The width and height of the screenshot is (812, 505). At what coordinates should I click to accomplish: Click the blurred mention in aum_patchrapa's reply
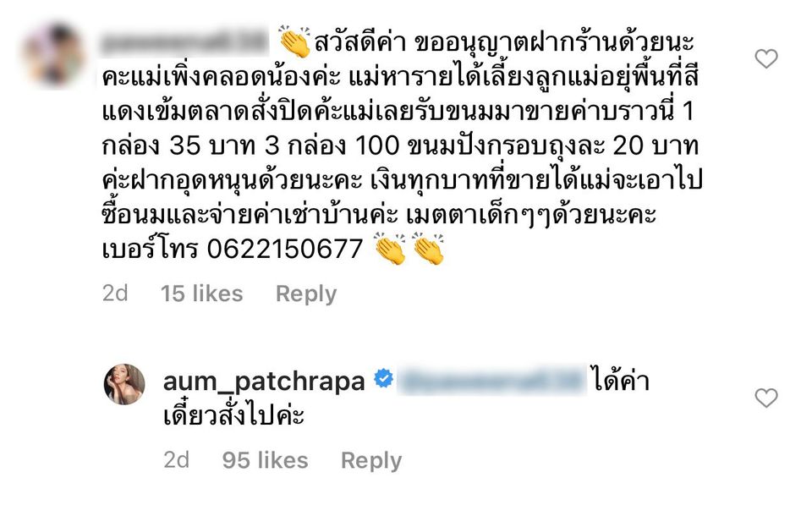coord(492,380)
